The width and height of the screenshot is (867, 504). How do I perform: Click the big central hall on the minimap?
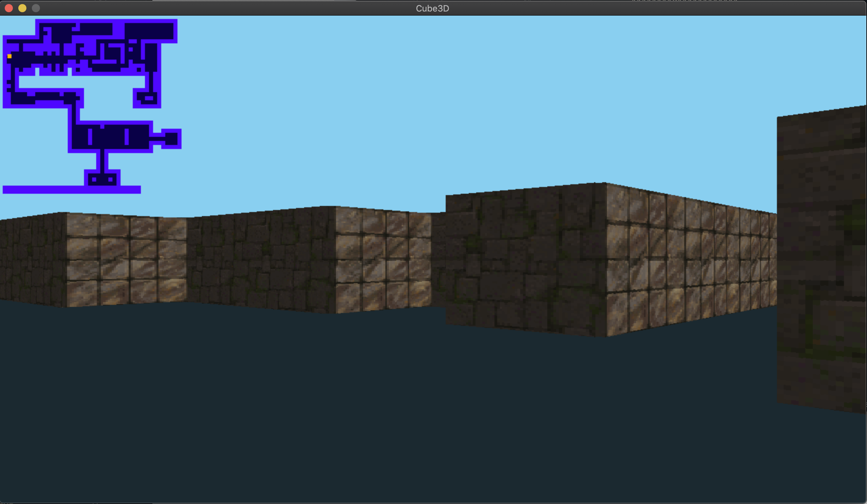pos(111,137)
